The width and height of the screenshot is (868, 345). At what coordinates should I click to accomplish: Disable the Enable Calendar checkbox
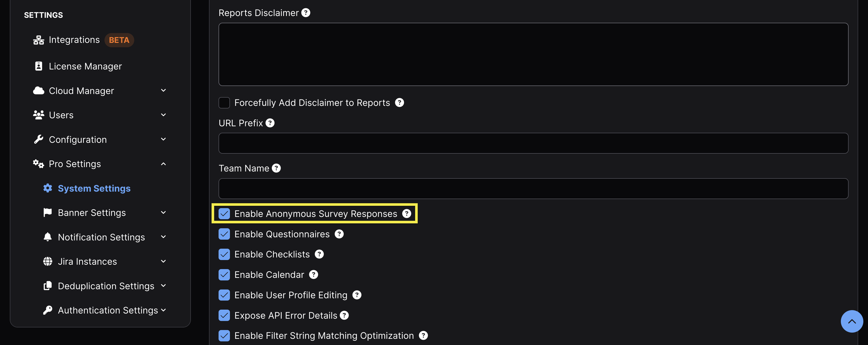[x=225, y=275]
